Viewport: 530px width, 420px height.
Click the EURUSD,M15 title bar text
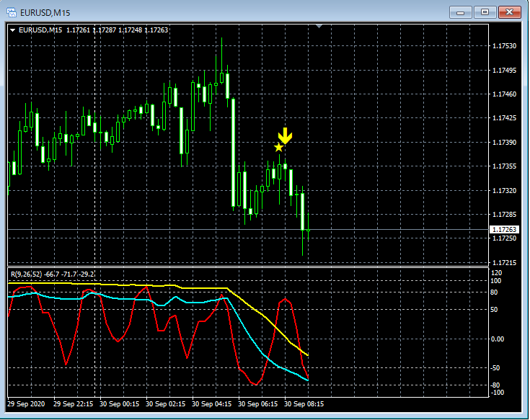click(45, 13)
